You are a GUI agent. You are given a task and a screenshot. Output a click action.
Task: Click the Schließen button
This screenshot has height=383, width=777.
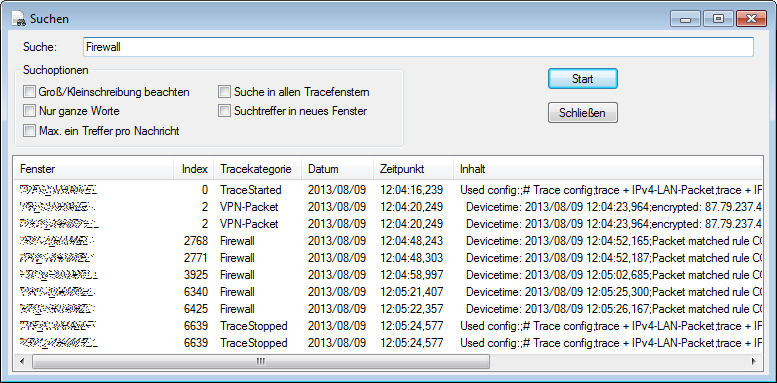point(583,112)
